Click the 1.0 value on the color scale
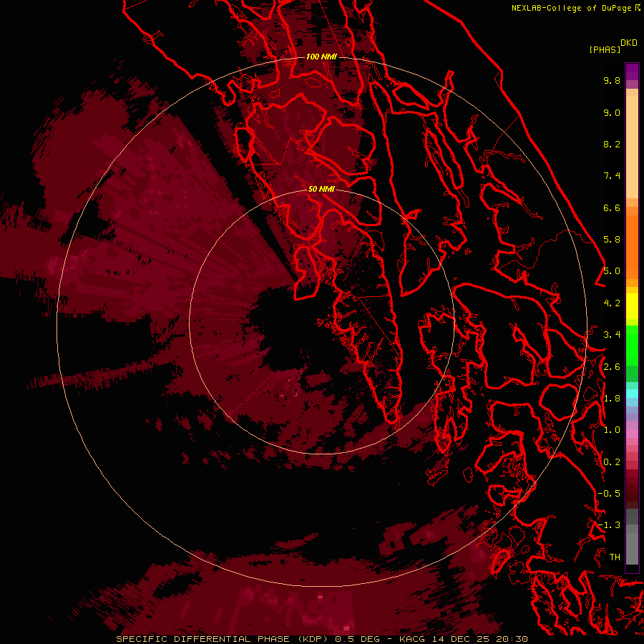 click(x=612, y=430)
